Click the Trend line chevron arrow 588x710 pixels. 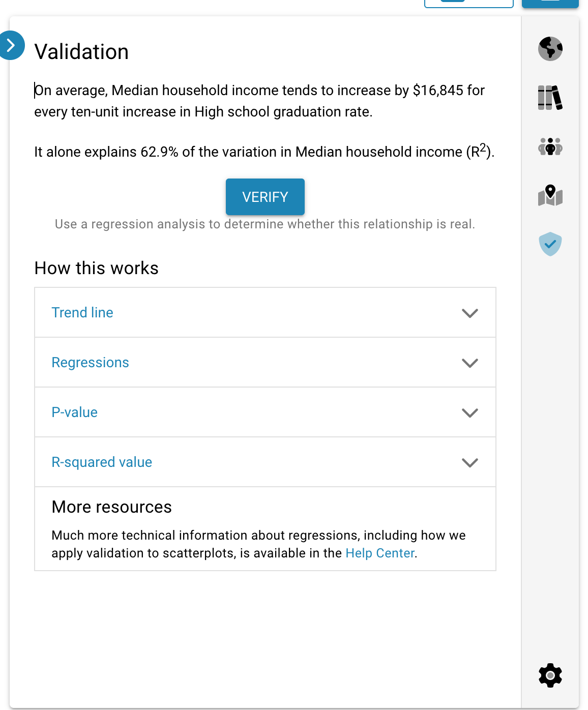click(x=469, y=313)
